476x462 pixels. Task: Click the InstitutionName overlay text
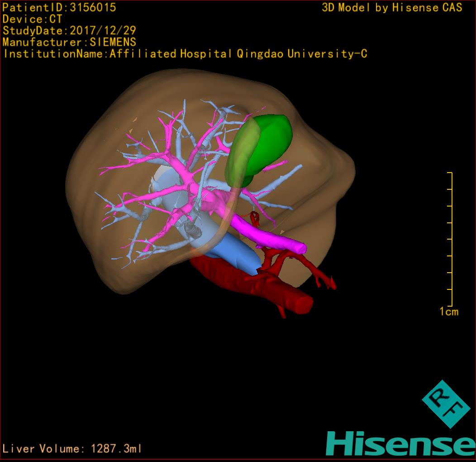[186, 54]
